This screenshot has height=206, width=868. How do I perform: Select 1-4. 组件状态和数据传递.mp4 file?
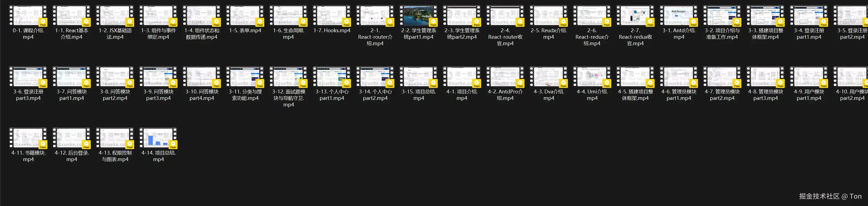tap(201, 16)
